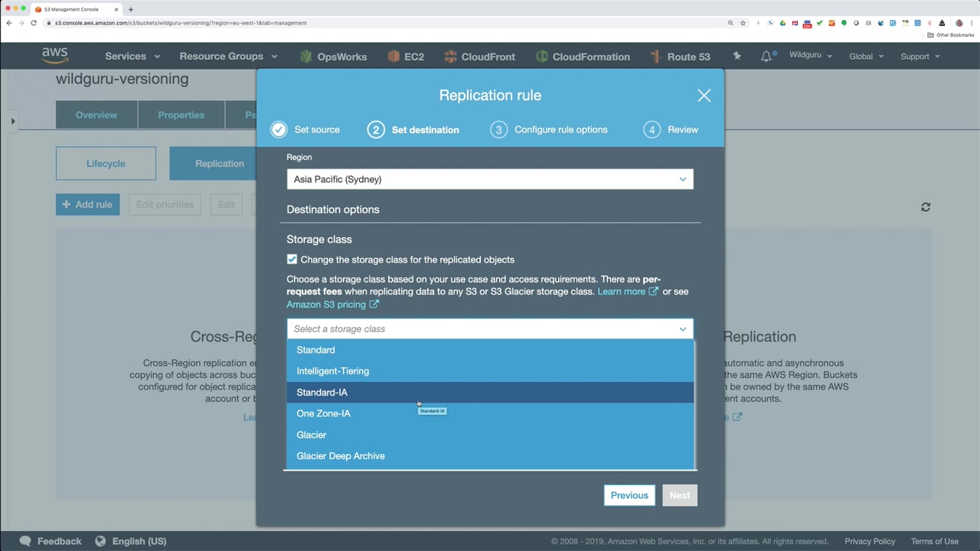The width and height of the screenshot is (980, 551).
Task: Jump to the Review step
Action: click(671, 129)
